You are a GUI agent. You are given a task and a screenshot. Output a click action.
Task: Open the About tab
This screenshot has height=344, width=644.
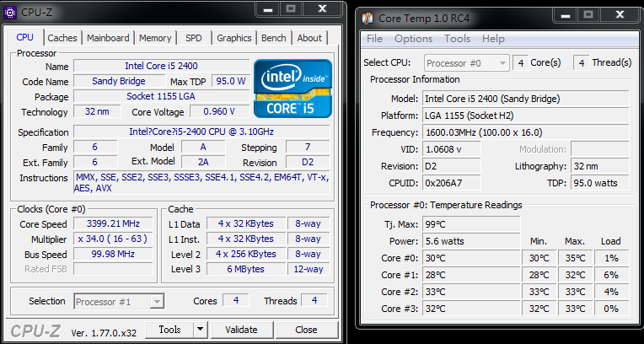[x=309, y=38]
